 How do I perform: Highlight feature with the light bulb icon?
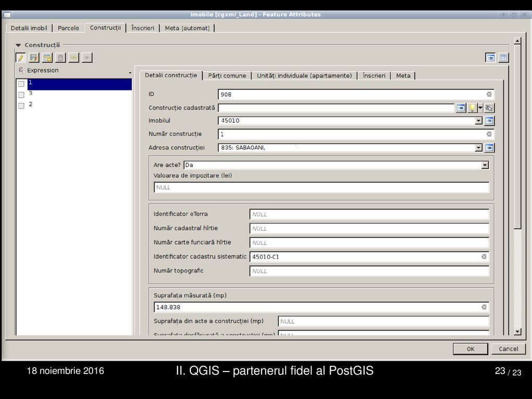pos(472,108)
